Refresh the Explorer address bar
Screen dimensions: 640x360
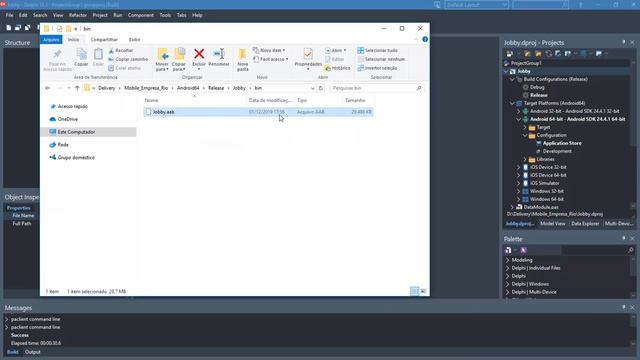point(321,88)
